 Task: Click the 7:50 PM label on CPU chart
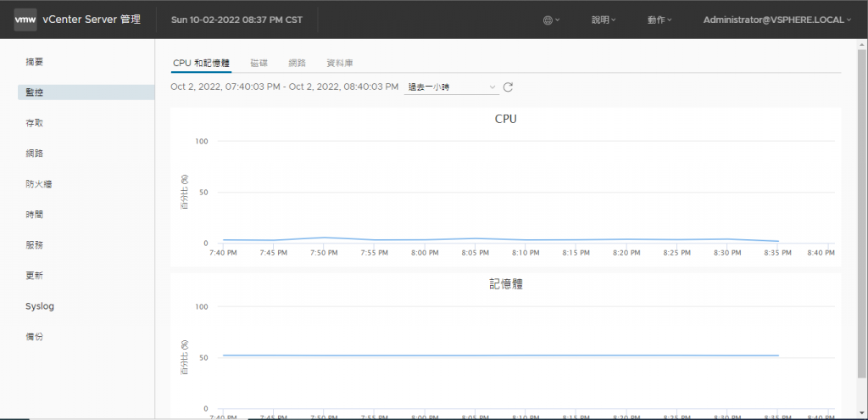[325, 253]
